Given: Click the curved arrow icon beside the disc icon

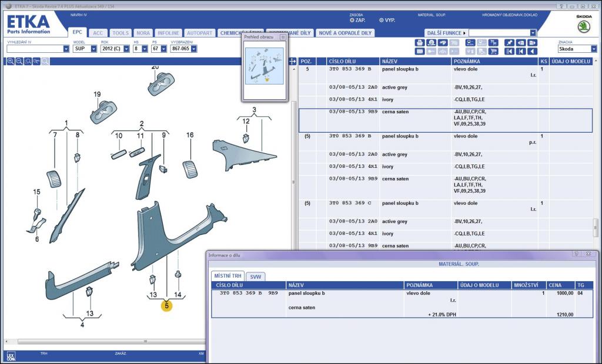Looking at the screenshot, I should 443,43.
